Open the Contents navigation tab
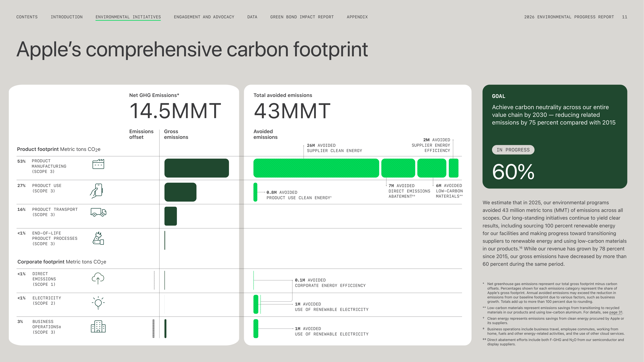644x362 pixels. click(27, 17)
